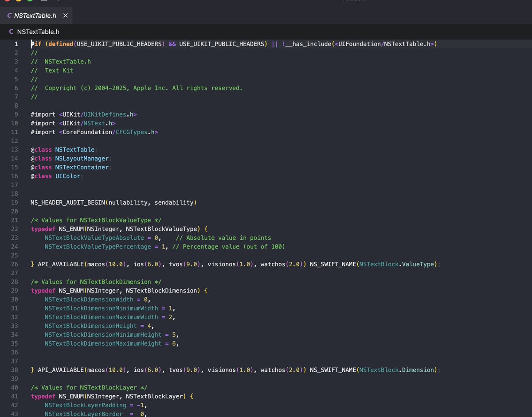The height and width of the screenshot is (417, 532).
Task: Click line number 1 in the gutter
Action: click(16, 44)
